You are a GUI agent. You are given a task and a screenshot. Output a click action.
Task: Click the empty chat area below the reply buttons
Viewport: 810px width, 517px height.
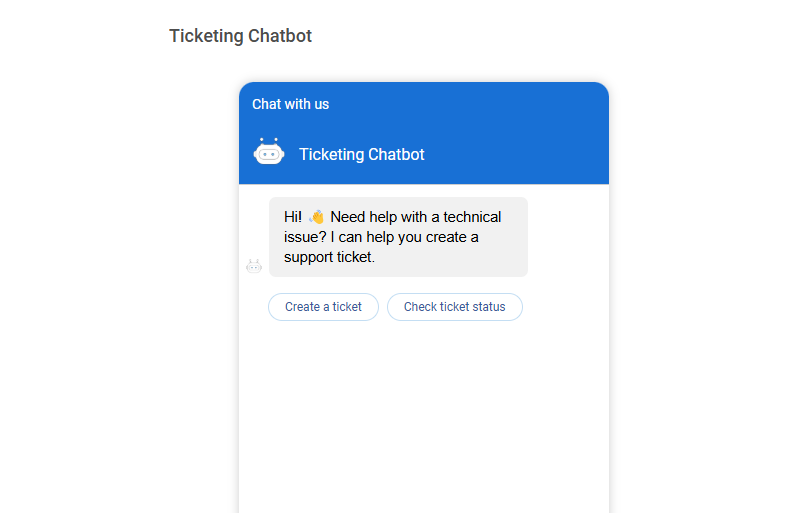click(x=424, y=418)
